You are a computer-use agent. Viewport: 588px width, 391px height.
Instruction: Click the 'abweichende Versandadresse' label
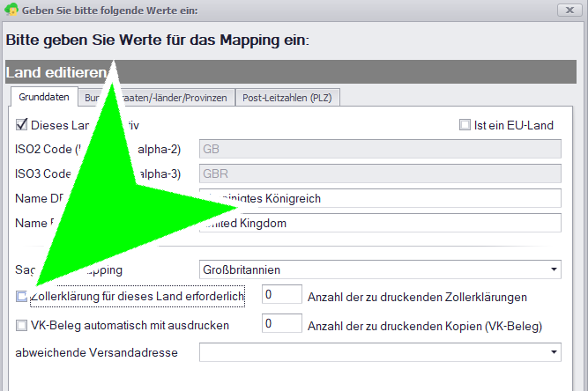pyautogui.click(x=96, y=352)
